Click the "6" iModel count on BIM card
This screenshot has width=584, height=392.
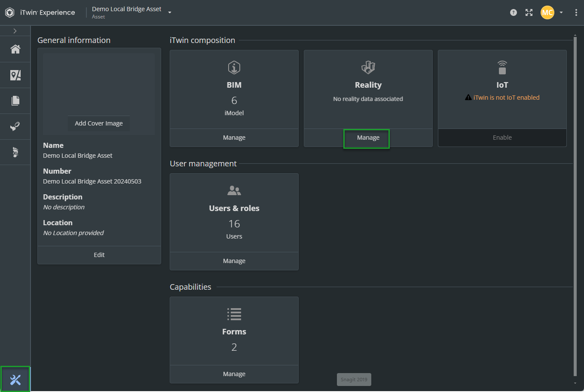click(234, 101)
